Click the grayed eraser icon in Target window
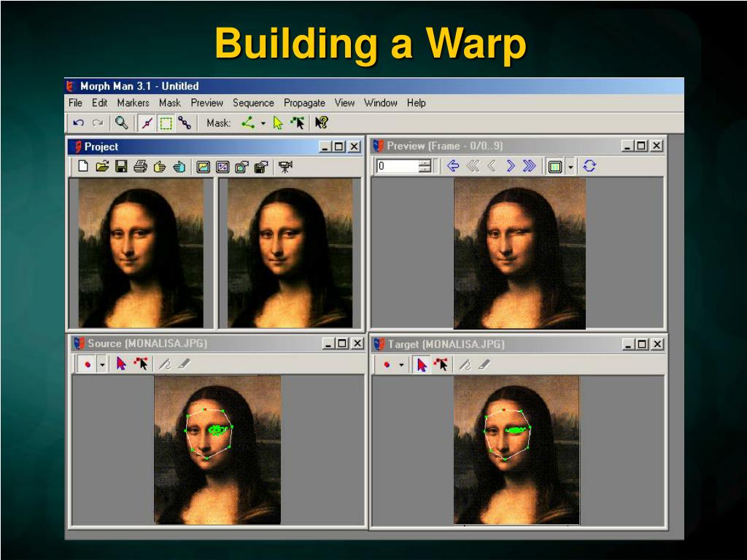 (484, 365)
